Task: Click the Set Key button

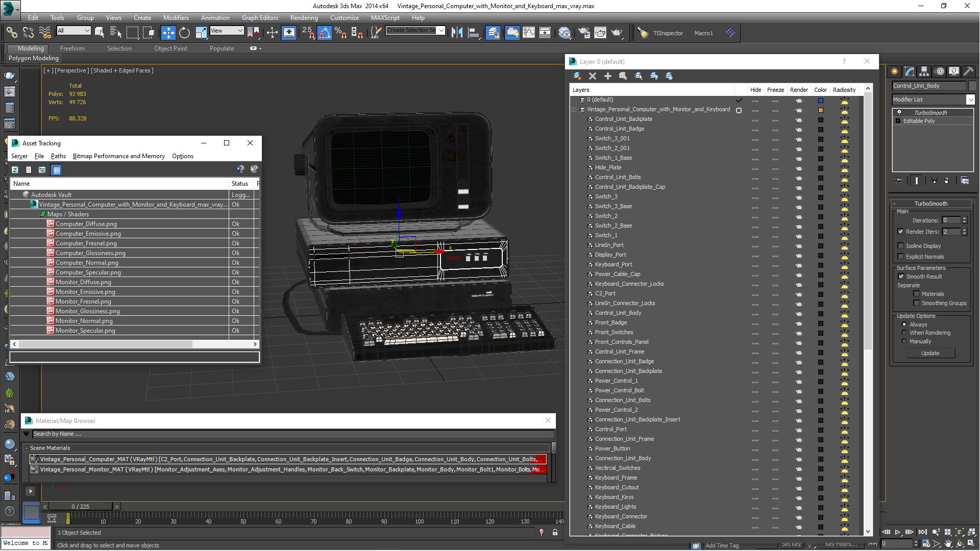Action: click(x=791, y=544)
